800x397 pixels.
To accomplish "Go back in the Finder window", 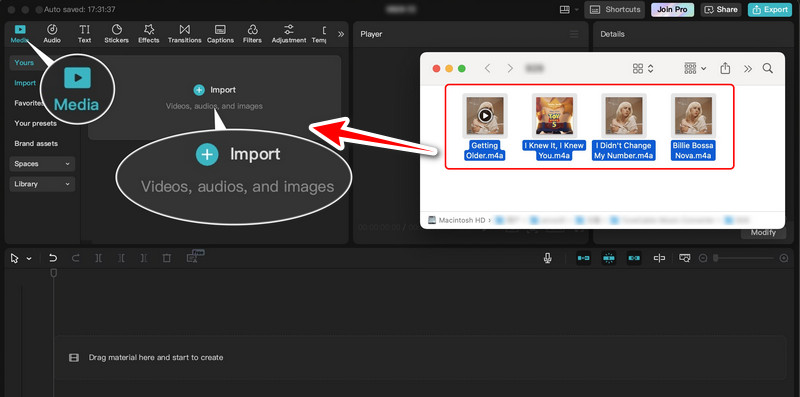I will (487, 68).
